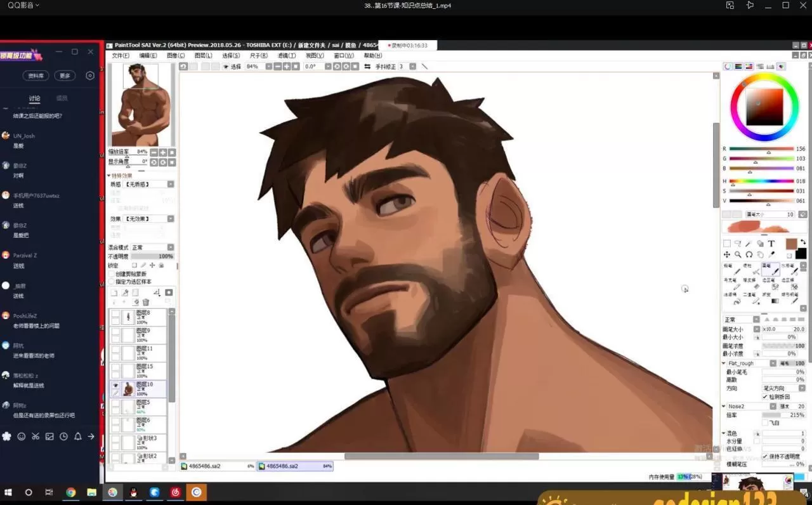
Task: Open the 混合模式 blend mode dropdown
Action: (152, 247)
